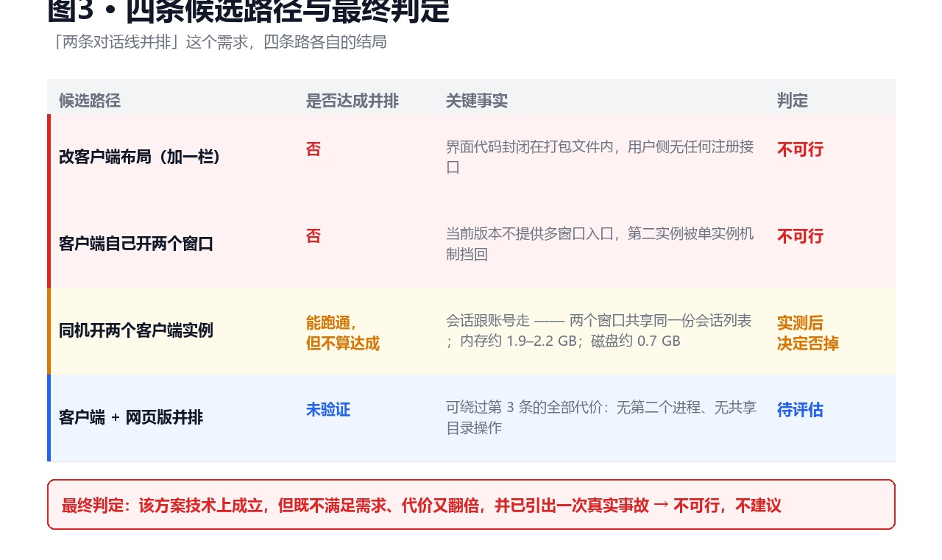Click the figure title 图3 四条候选路径与最终判定
The height and width of the screenshot is (560, 942).
[x=248, y=12]
